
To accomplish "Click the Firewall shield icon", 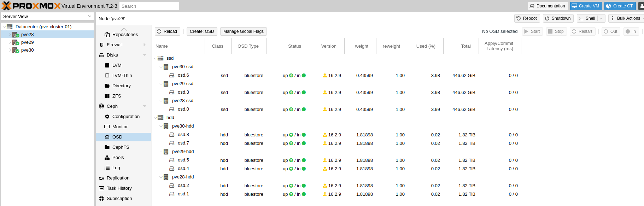I will 101,45.
